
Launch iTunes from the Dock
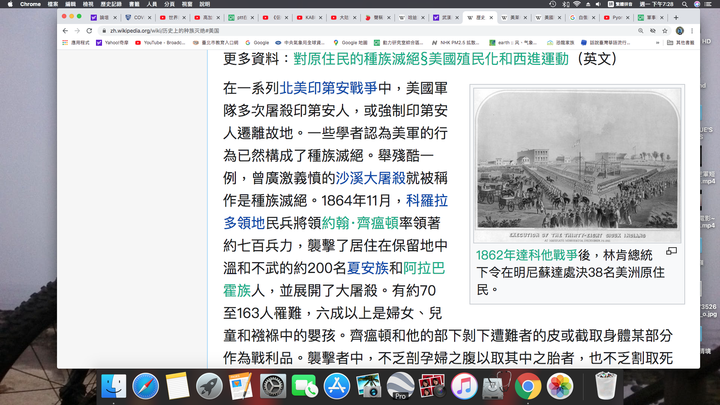click(464, 386)
